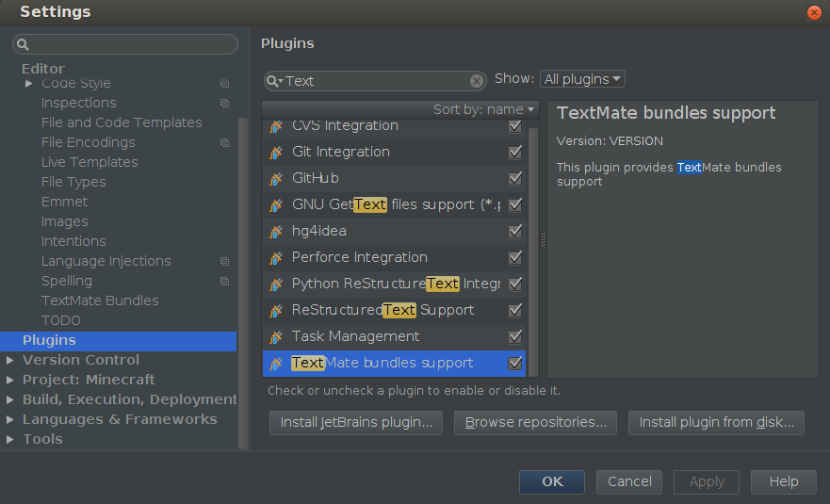
Task: Expand Build, Execution, Deployment section
Action: pos(9,399)
